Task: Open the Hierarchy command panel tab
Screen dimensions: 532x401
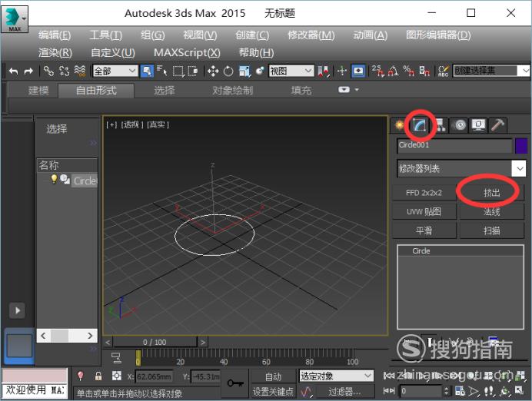Action: (440, 125)
